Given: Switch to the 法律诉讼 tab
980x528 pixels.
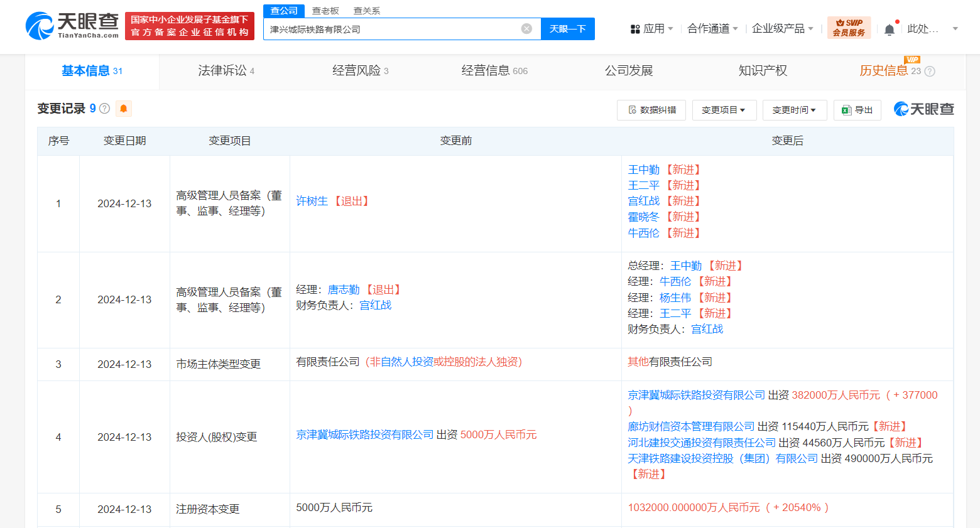Looking at the screenshot, I should [x=226, y=71].
